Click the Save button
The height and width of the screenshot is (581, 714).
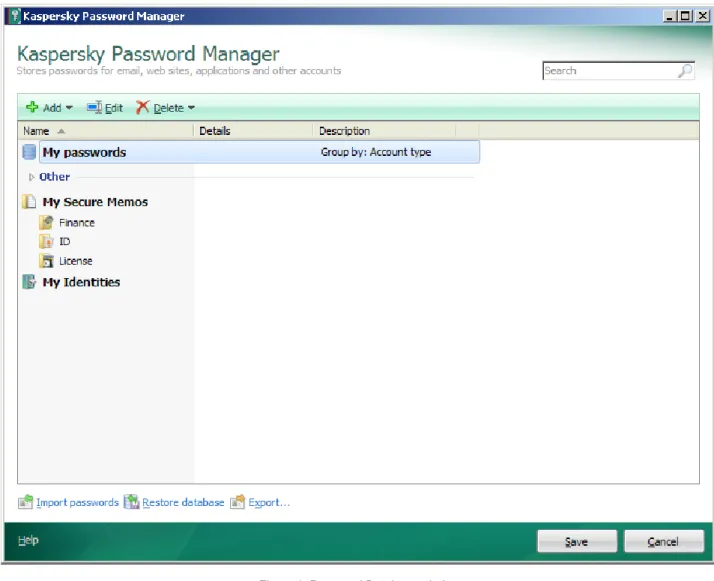pos(577,541)
